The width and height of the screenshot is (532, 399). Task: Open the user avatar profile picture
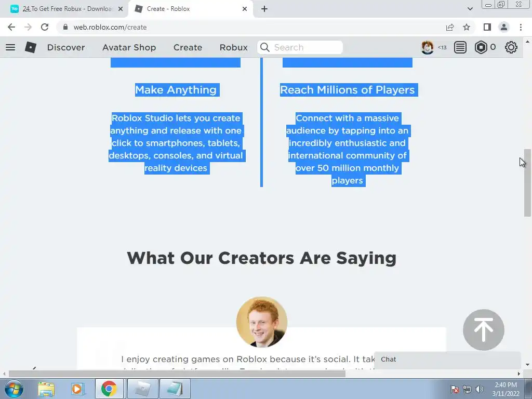427,47
